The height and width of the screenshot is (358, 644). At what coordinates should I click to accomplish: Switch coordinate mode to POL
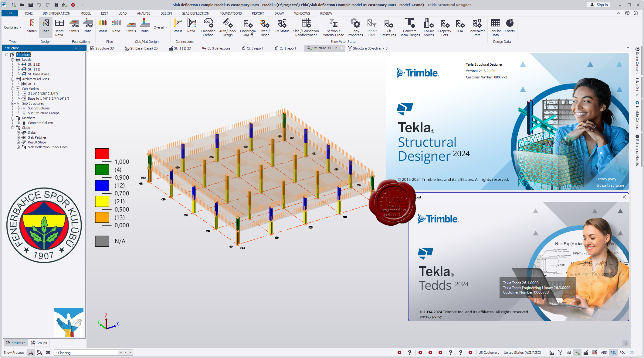tap(622, 353)
